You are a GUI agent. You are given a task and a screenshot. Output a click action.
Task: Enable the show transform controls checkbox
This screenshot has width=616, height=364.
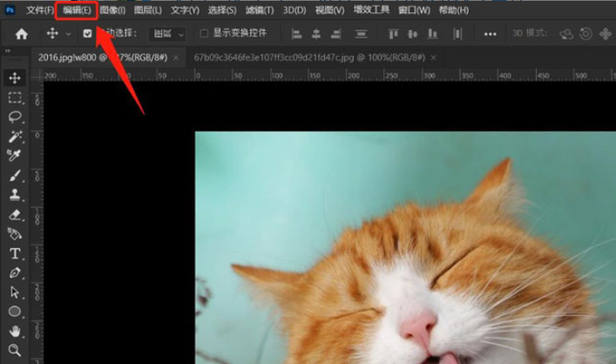tap(204, 34)
